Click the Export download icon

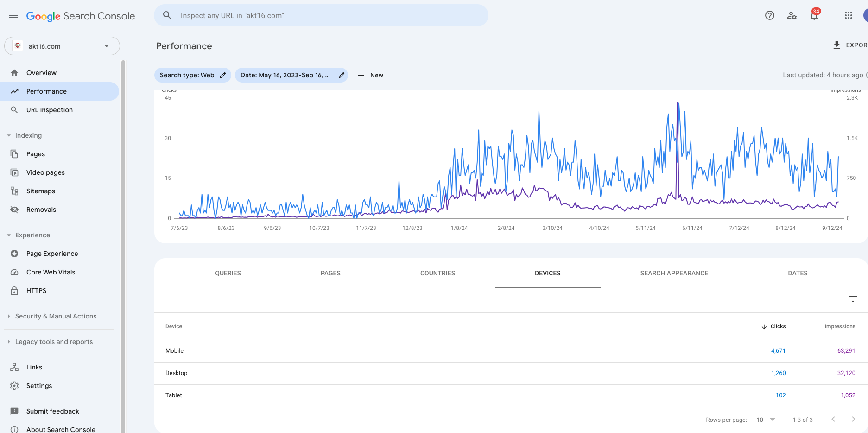tap(836, 45)
